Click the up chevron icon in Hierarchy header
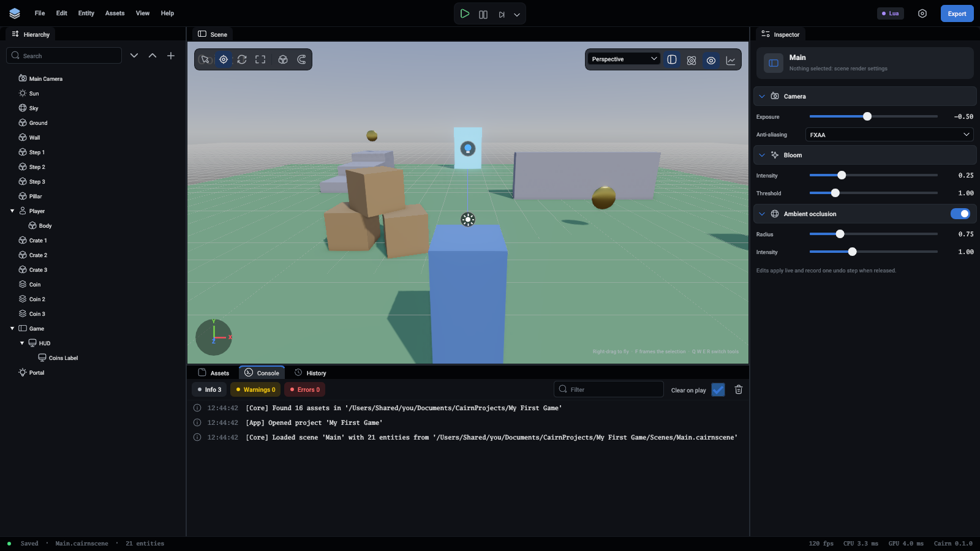 [x=153, y=56]
